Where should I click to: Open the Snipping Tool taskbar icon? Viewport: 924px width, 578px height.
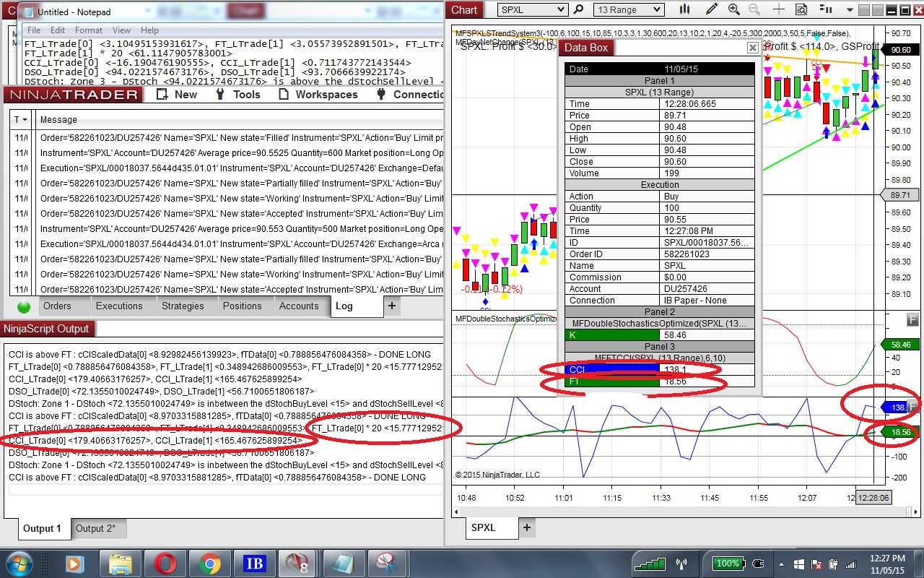point(388,564)
